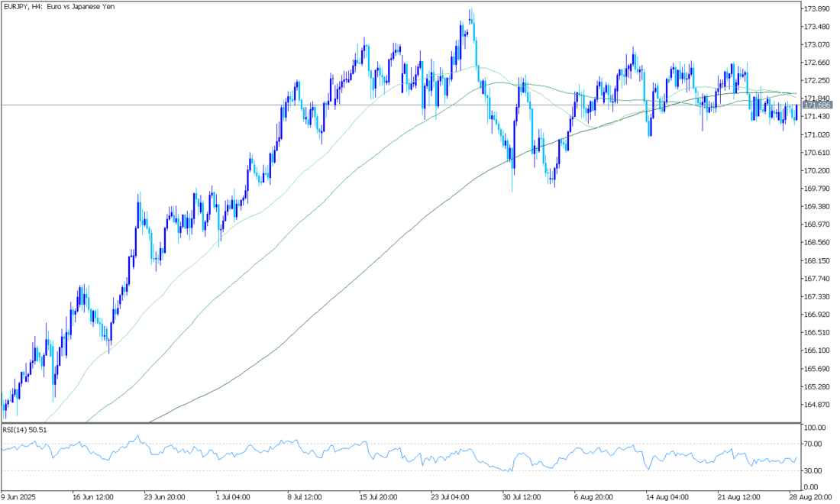Click the 8 Jul 12:00 time axis label
This screenshot has height=504, width=840.
[x=304, y=495]
